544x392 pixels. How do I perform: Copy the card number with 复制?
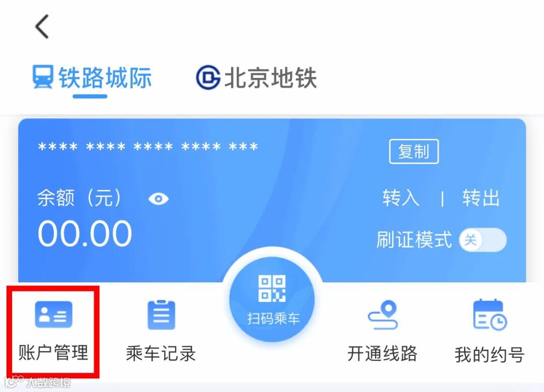click(414, 151)
